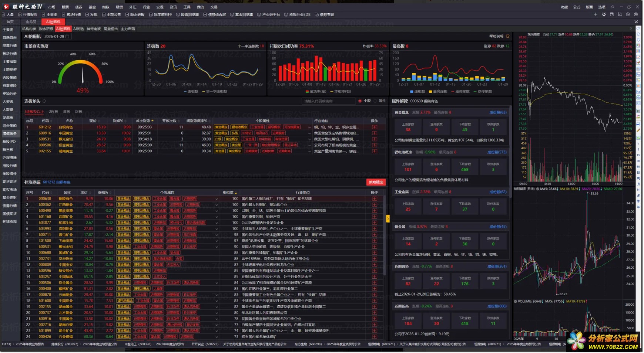
Task: Select the 个股 radio button
Action: point(360,101)
